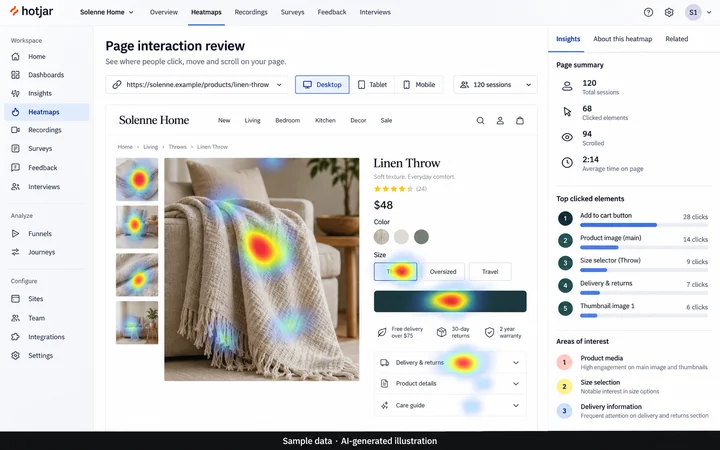Open the Kitchen store menu link

pyautogui.click(x=325, y=120)
